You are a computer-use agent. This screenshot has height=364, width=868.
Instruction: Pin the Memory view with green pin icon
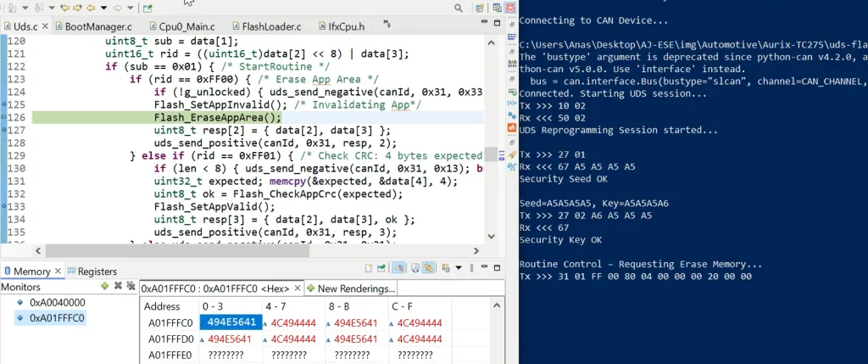pyautogui.click(x=381, y=269)
